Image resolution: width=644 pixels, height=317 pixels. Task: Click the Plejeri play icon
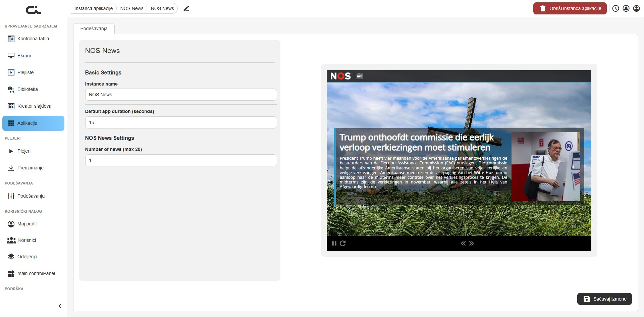click(x=11, y=151)
